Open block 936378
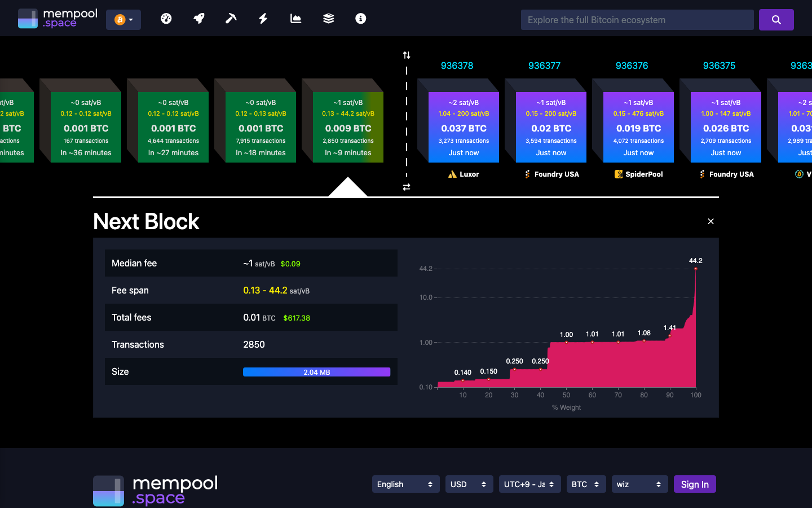The height and width of the screenshot is (508, 812). pyautogui.click(x=457, y=65)
